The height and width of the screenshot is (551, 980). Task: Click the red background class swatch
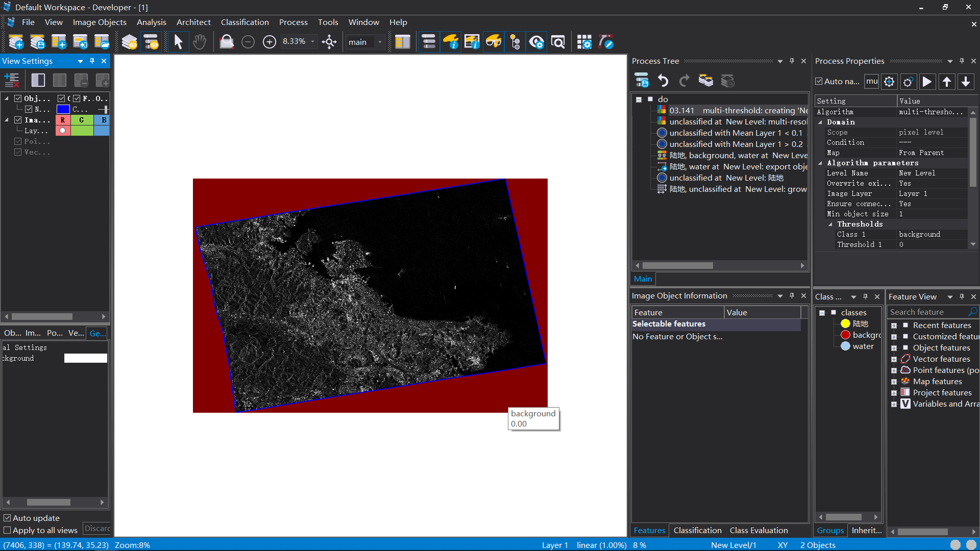[x=845, y=335]
